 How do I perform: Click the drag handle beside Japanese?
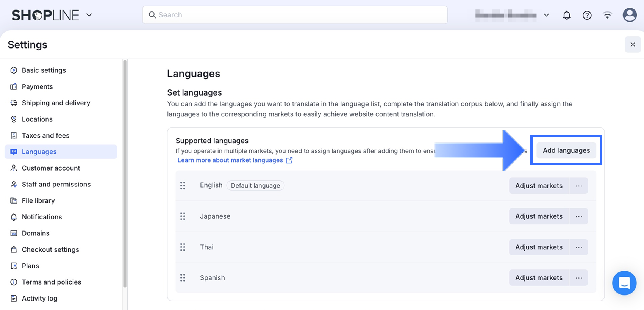[183, 216]
